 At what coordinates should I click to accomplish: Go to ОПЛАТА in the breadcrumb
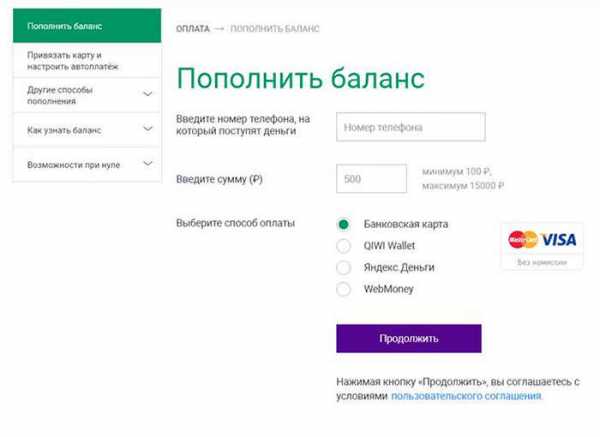[x=192, y=29]
